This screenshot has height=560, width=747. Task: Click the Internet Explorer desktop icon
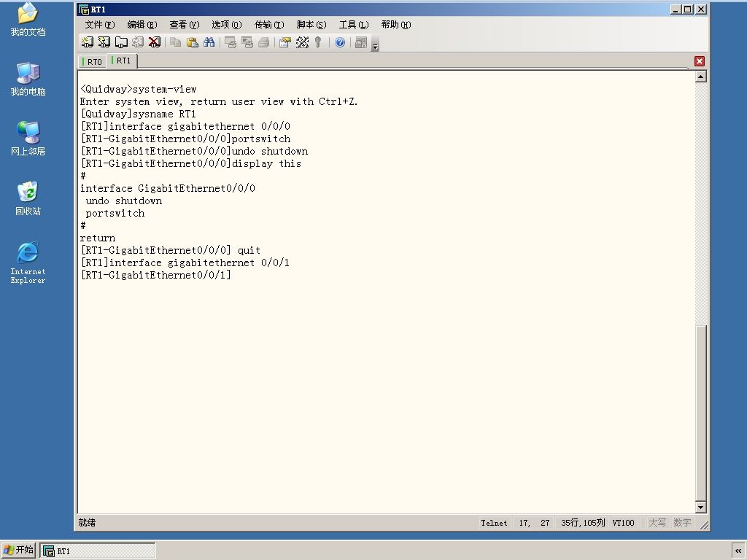click(x=28, y=262)
